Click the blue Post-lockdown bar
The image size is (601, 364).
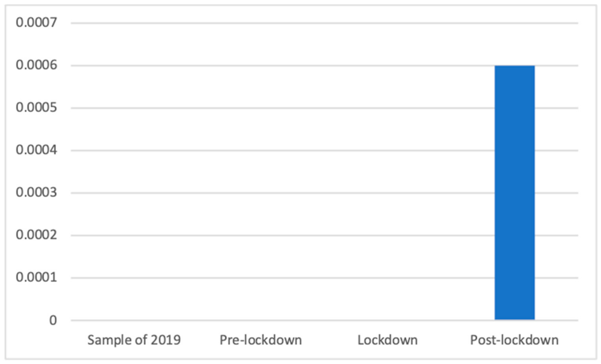514,193
